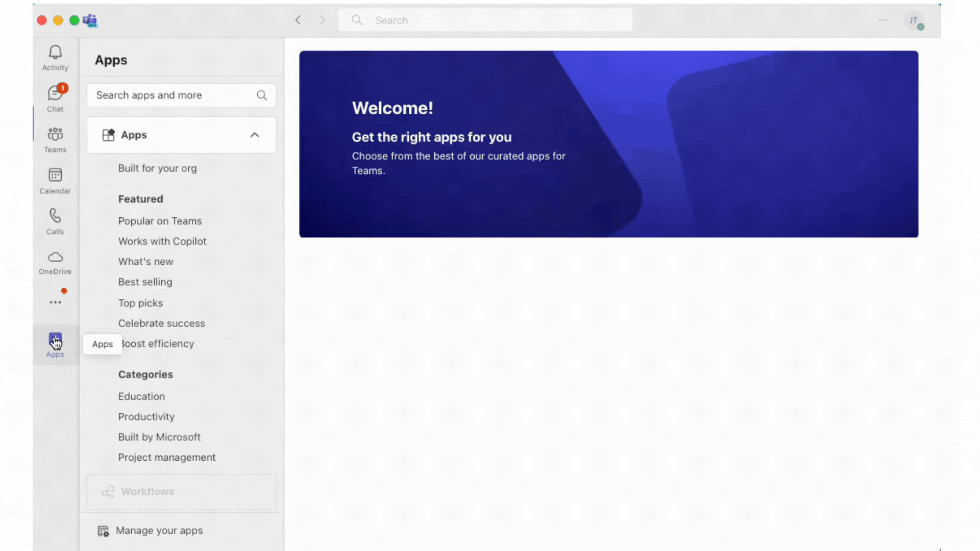Select Popular on Teams category
The height and width of the screenshot is (551, 980).
coord(160,221)
